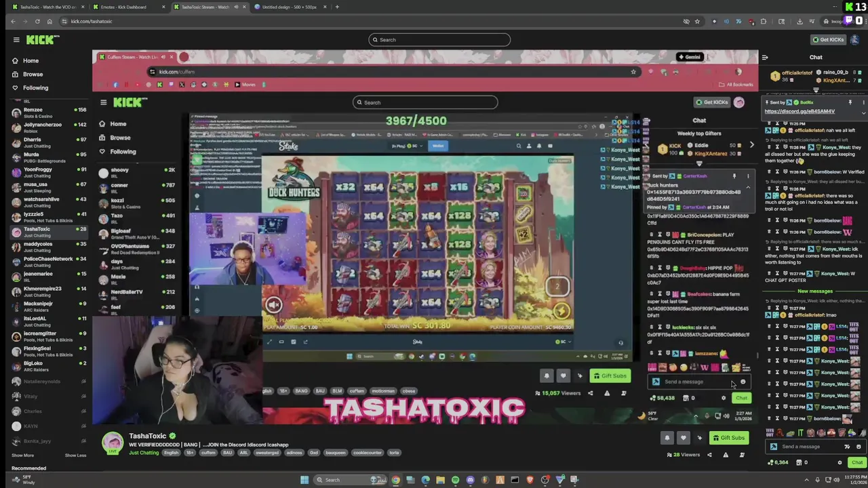Toggle the heart follow button below TashaToxic stream

pos(683,438)
